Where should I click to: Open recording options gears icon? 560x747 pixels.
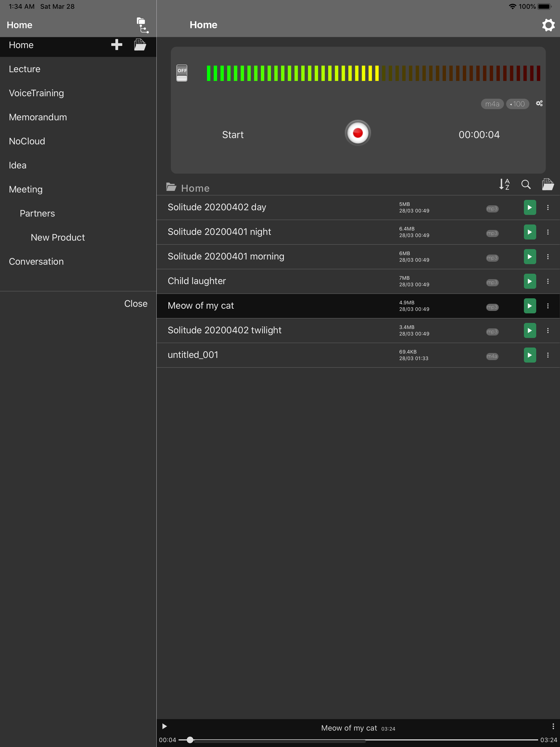tap(539, 103)
